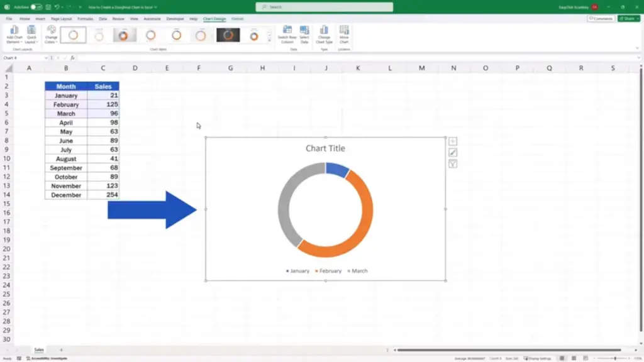Click the Share button
Screen dimensions: 644x362
coord(629,18)
